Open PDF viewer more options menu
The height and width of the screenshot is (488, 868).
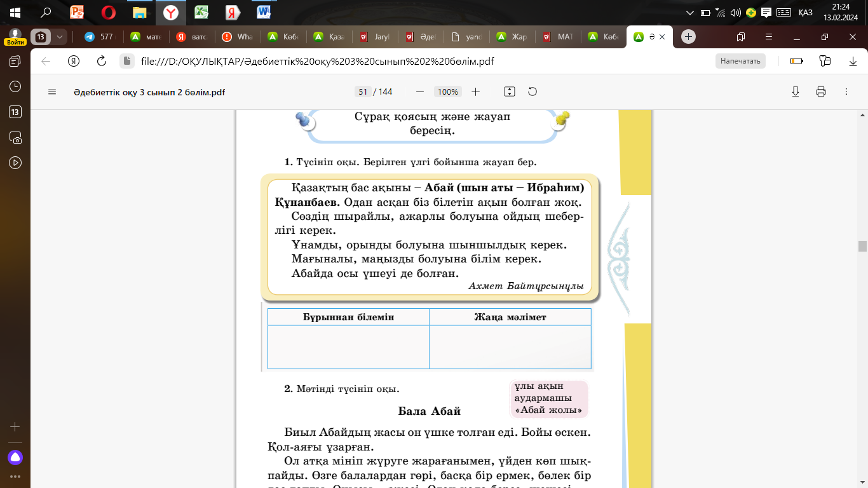[x=846, y=91]
